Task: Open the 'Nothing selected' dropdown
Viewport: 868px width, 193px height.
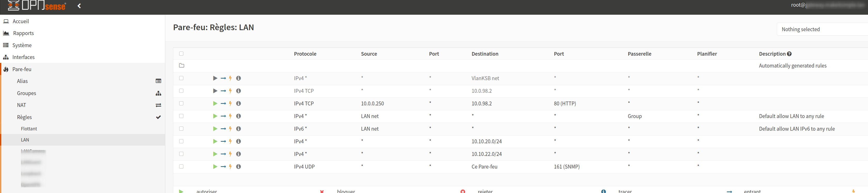Action: (x=822, y=29)
